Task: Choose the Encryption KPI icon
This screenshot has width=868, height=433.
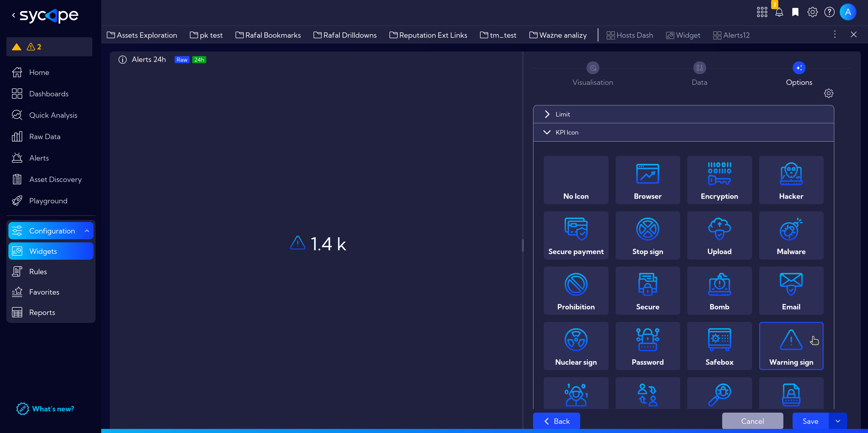Action: pos(719,180)
